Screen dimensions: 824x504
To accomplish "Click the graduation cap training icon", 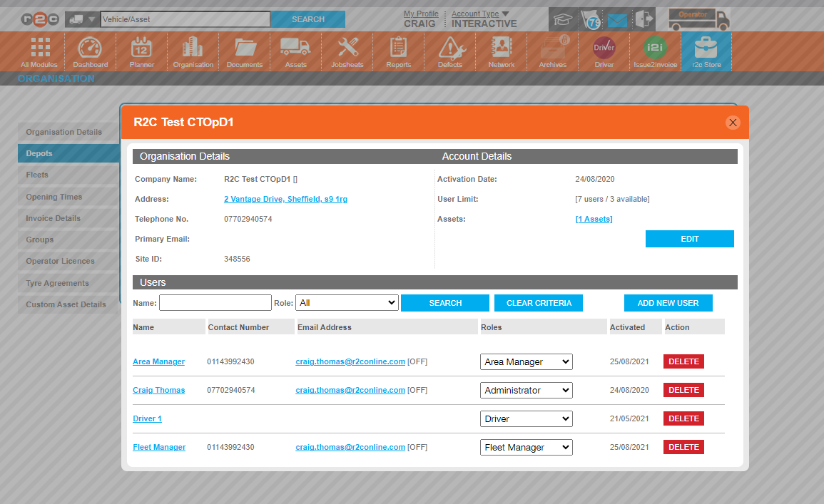I will coord(563,20).
